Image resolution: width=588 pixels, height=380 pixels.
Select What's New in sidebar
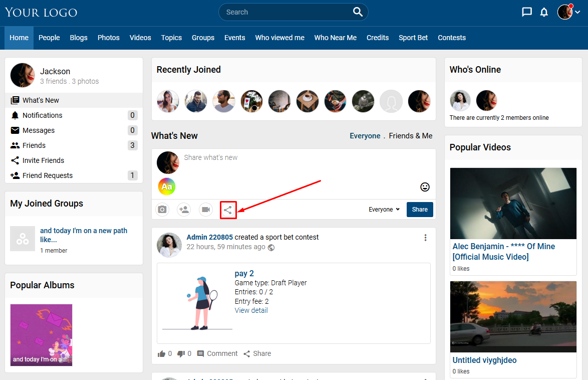pos(74,100)
